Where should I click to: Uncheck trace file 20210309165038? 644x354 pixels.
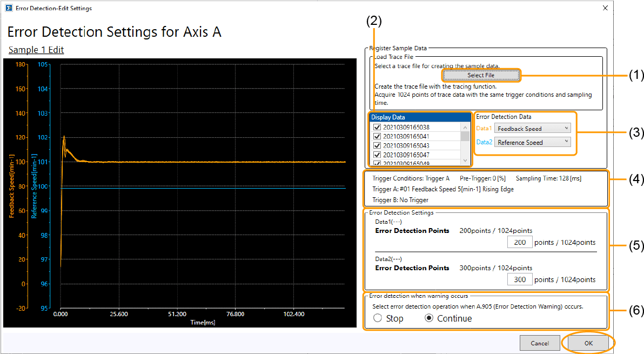(x=377, y=128)
